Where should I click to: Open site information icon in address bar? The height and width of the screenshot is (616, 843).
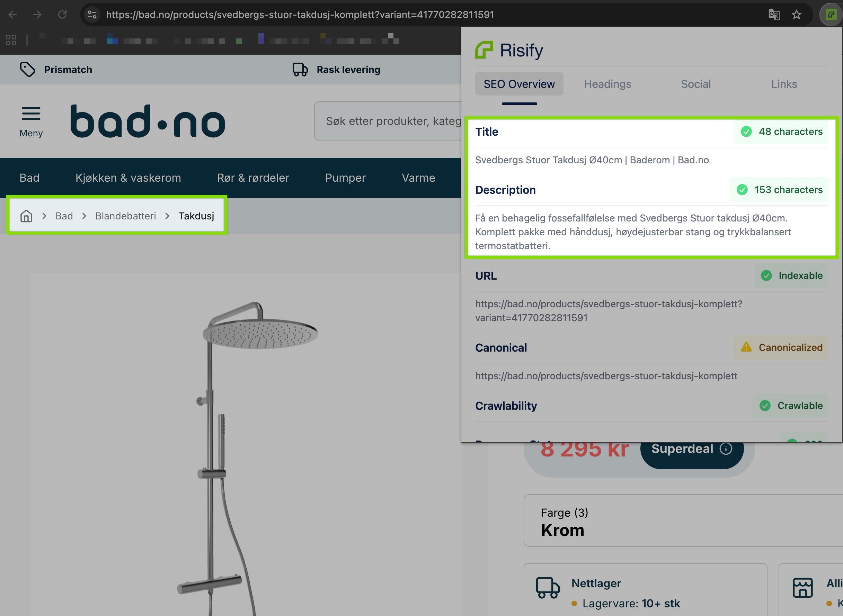(92, 15)
